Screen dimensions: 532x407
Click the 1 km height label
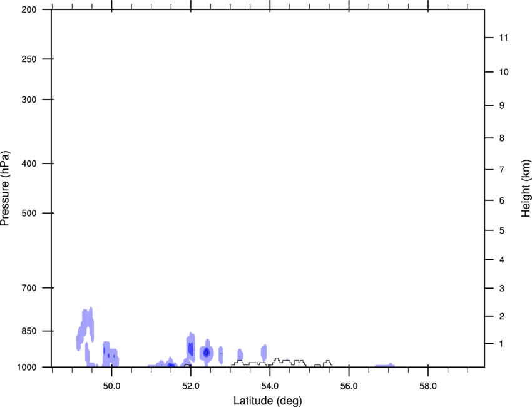(501, 344)
